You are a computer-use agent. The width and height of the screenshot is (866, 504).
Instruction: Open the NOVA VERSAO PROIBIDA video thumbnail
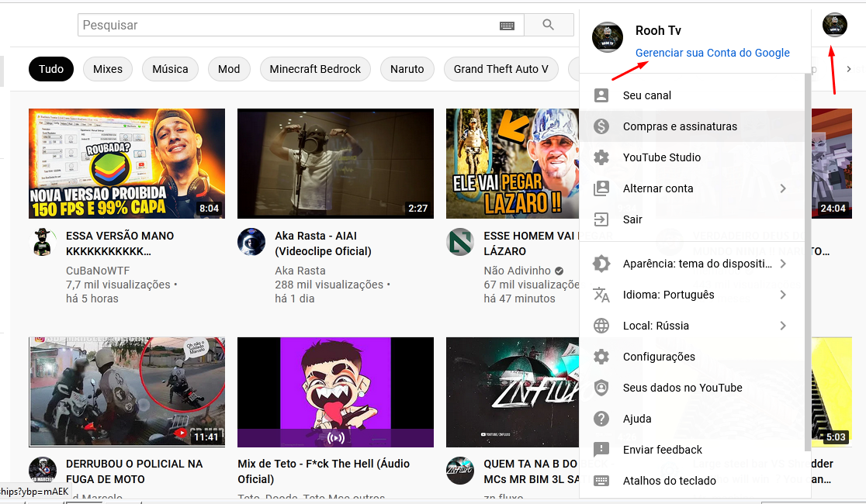click(127, 164)
